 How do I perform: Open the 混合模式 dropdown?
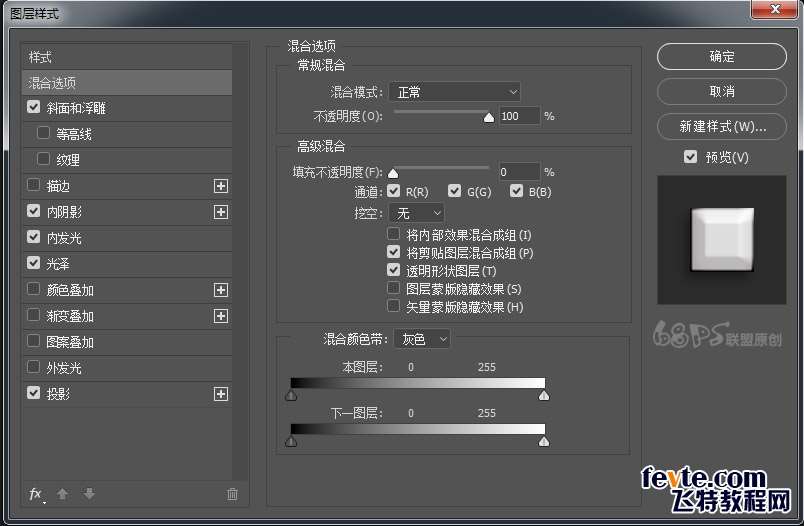coord(454,92)
